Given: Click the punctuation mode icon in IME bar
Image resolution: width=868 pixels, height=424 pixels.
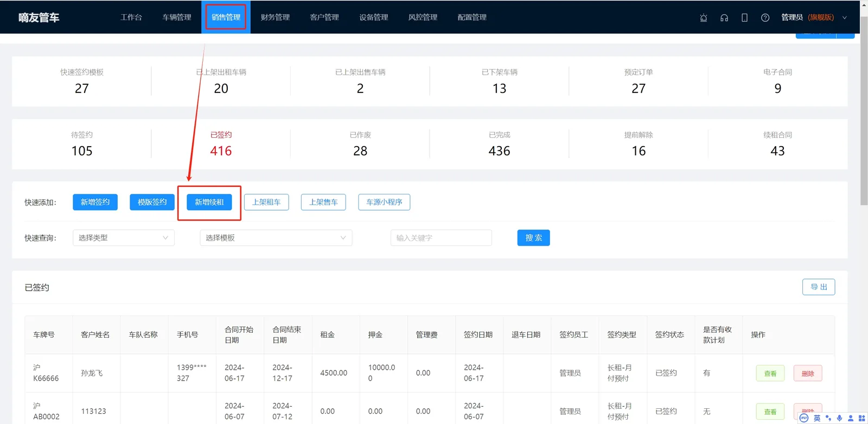Looking at the screenshot, I should [x=828, y=418].
